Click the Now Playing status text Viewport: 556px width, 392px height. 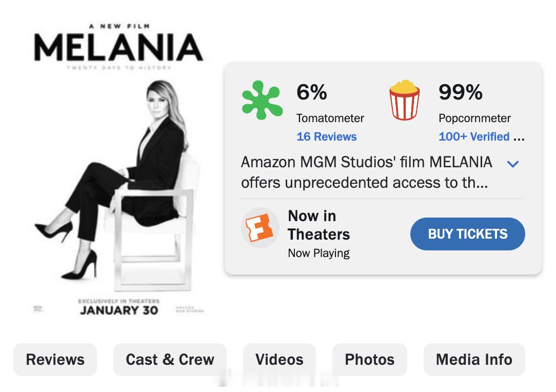[x=319, y=253]
